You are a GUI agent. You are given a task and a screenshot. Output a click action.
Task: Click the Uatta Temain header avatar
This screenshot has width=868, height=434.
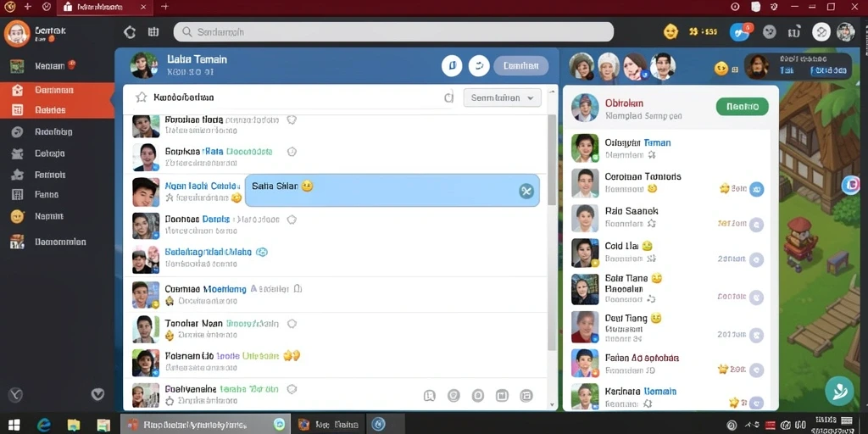point(143,65)
